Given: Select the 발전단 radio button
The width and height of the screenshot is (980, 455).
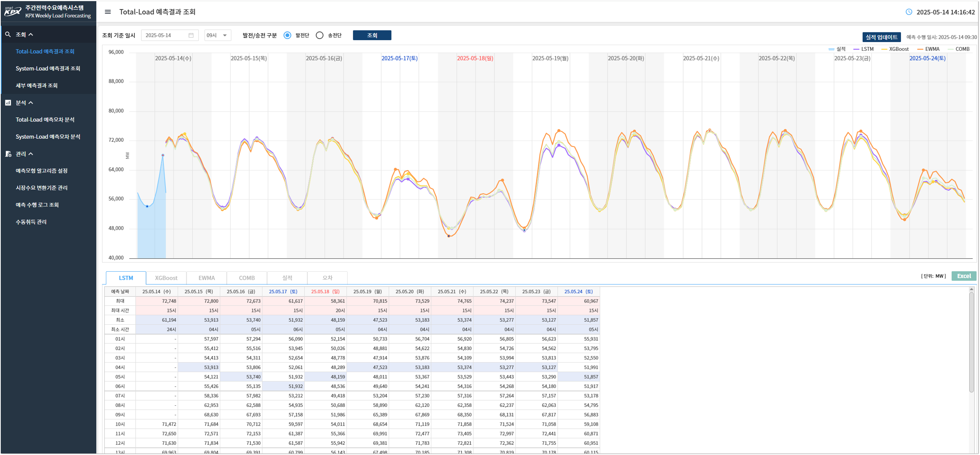Looking at the screenshot, I should coord(288,36).
